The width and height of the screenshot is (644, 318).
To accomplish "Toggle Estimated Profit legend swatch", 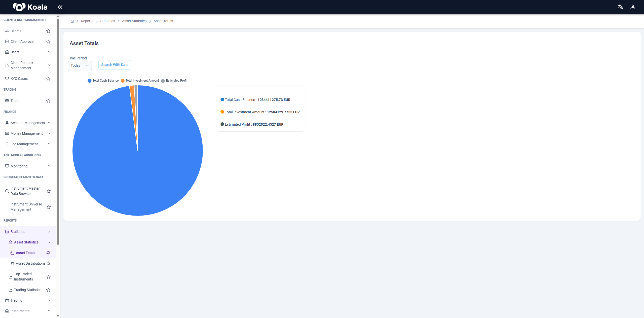I will (163, 81).
